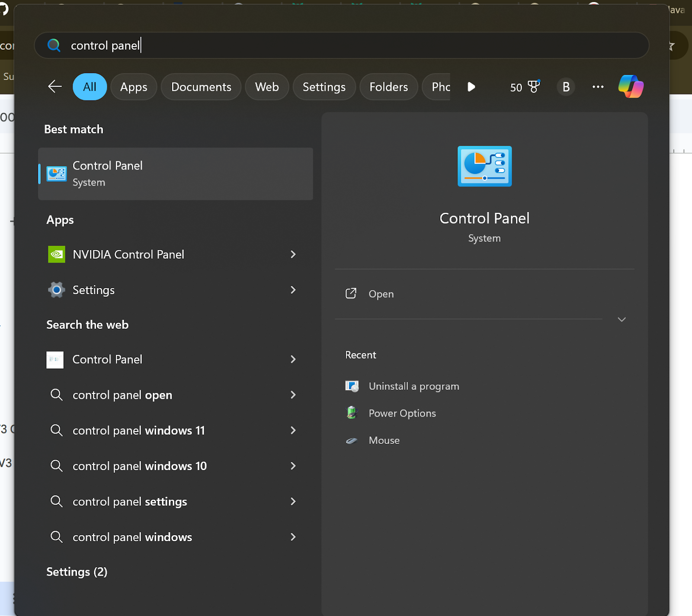Click the 'Control Panel' title in preview pane
This screenshot has width=692, height=616.
click(x=484, y=218)
